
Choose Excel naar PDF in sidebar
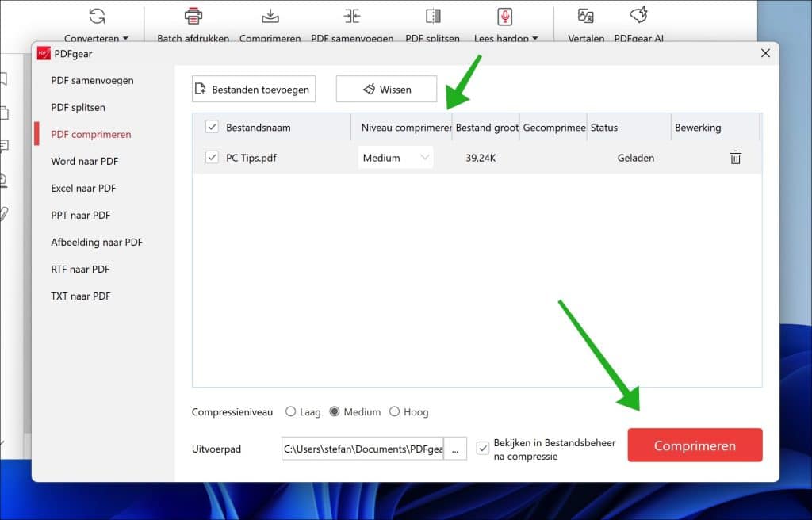[83, 188]
